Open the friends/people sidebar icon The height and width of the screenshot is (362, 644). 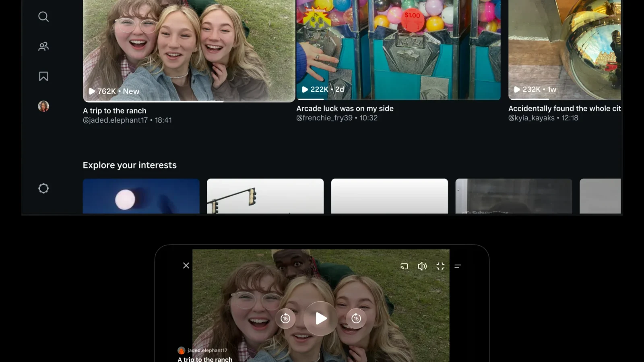[43, 46]
